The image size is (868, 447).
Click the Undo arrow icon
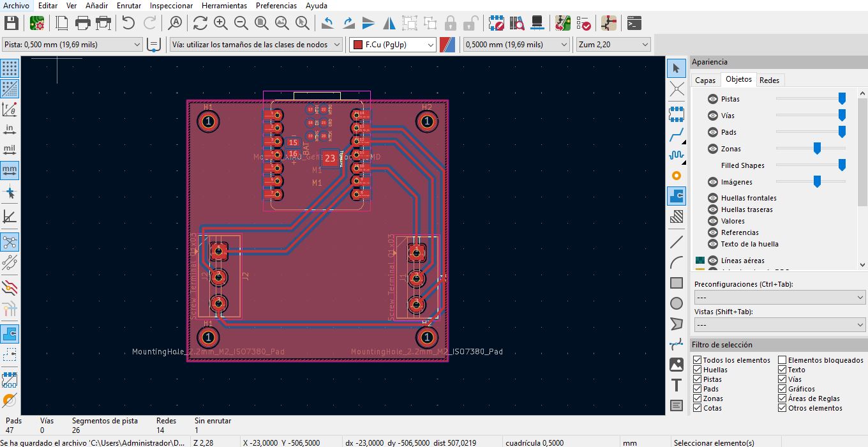point(128,24)
